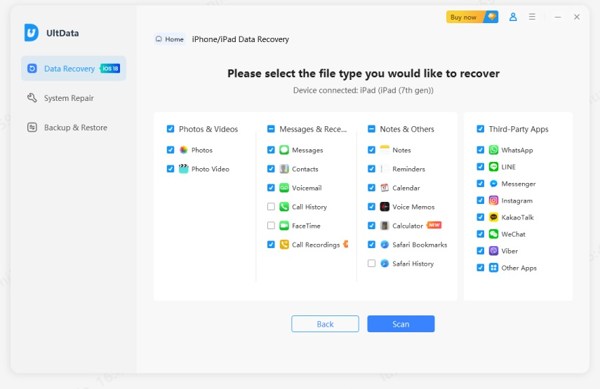Uncheck the Voicemail checkbox
This screenshot has height=389, width=600.
pos(271,187)
